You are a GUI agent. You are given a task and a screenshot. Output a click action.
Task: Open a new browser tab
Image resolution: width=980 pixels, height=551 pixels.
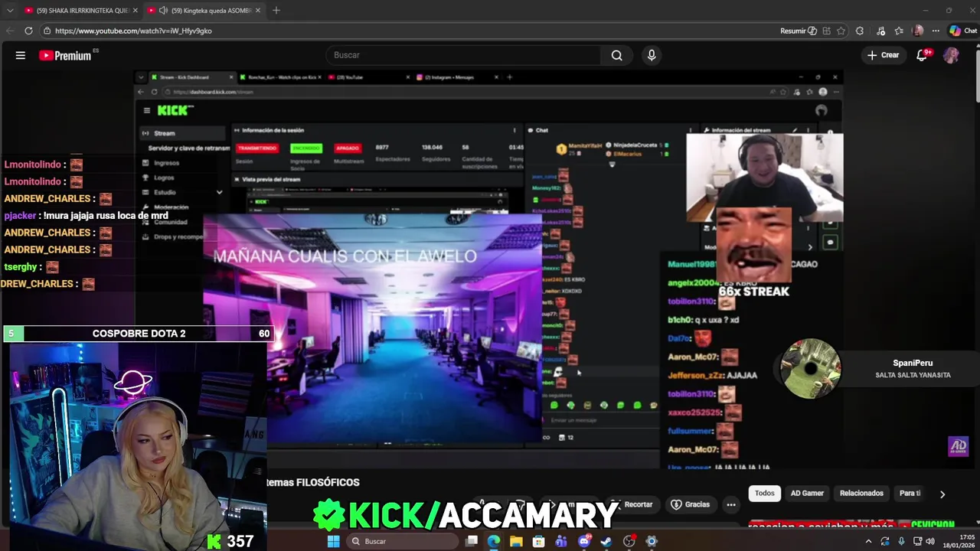click(276, 10)
